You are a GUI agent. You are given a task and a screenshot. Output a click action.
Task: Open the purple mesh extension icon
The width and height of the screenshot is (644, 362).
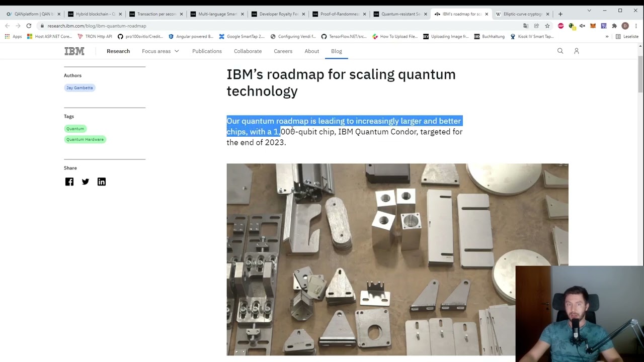coord(604,26)
